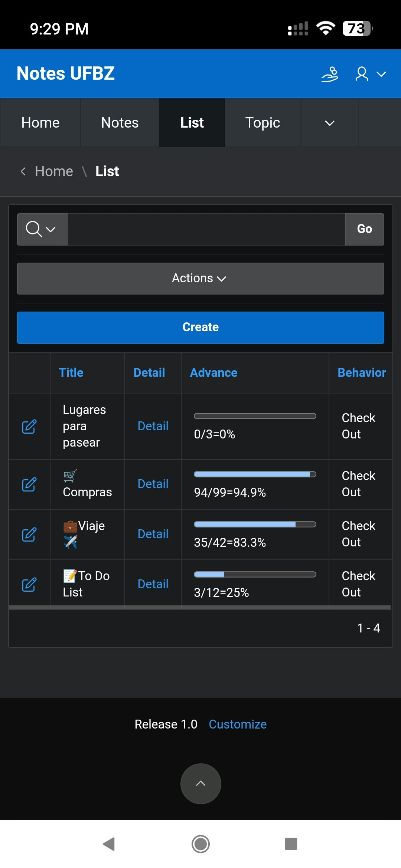Expand the navigation overflow chevron tab
The height and width of the screenshot is (868, 401).
(x=330, y=123)
